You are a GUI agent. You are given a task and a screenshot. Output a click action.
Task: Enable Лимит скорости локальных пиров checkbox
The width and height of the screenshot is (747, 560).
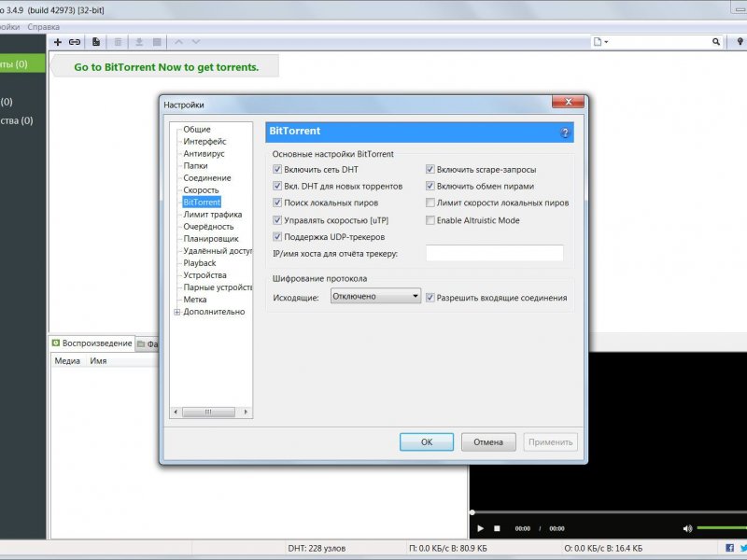pos(430,203)
